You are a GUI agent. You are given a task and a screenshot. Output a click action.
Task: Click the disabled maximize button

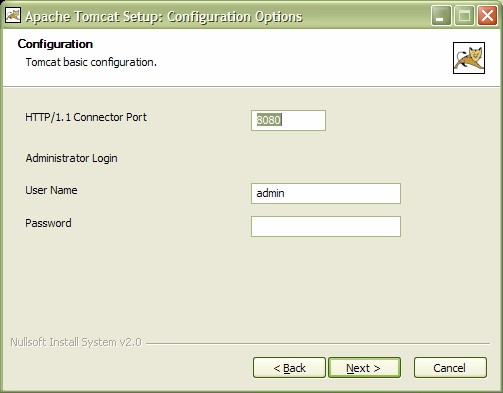[x=464, y=15]
